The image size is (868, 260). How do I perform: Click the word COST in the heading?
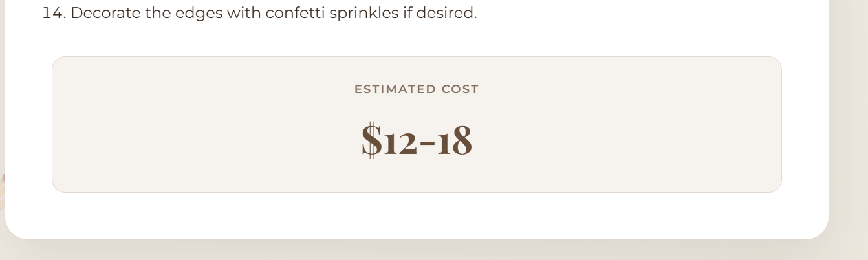tap(461, 89)
